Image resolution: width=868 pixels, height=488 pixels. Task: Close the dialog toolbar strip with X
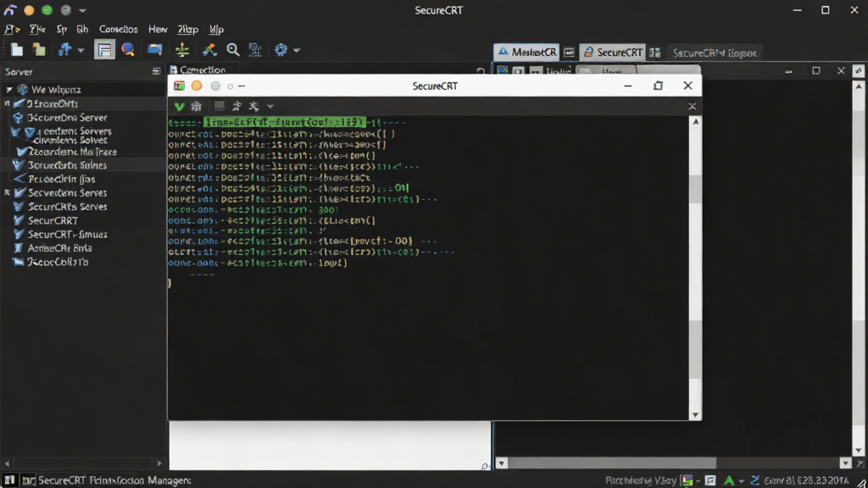[x=692, y=106]
